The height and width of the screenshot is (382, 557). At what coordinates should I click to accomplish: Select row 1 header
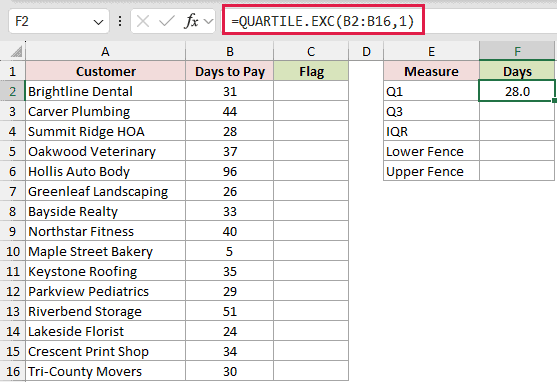tap(12, 71)
